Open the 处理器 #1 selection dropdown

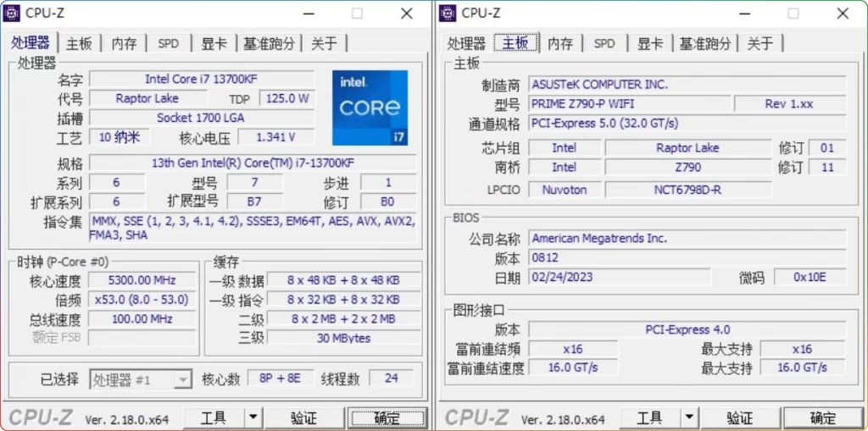coord(140,379)
